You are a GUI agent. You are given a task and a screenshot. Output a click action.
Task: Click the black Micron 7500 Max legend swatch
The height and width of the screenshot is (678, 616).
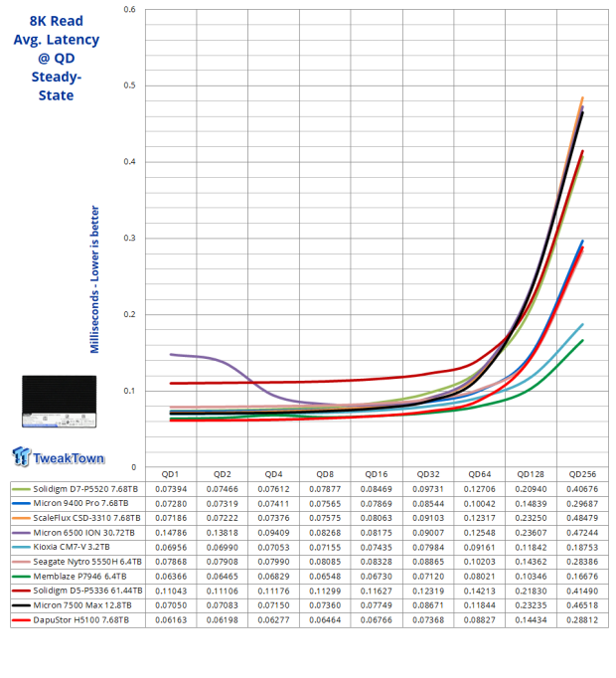[x=21, y=605]
